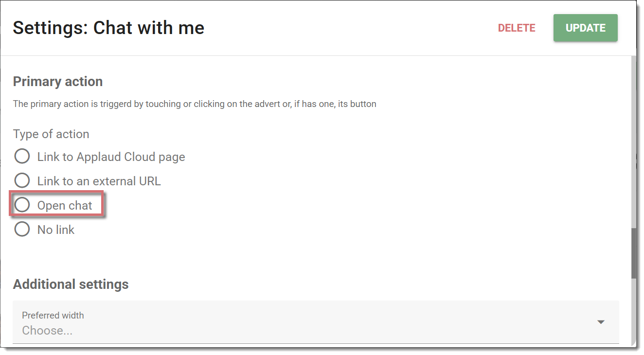The image size is (644, 355).
Task: Click the dark vertical scrollbar thumb
Action: click(634, 253)
